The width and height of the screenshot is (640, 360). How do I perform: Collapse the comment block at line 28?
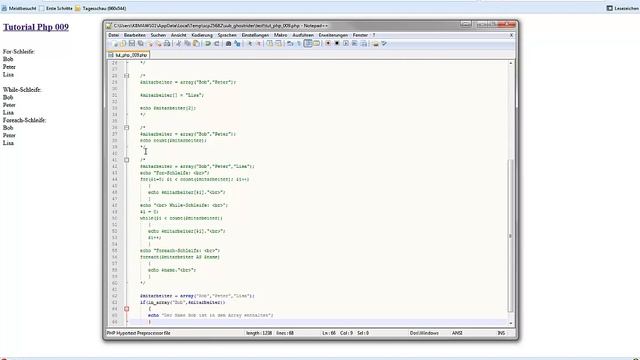point(127,76)
